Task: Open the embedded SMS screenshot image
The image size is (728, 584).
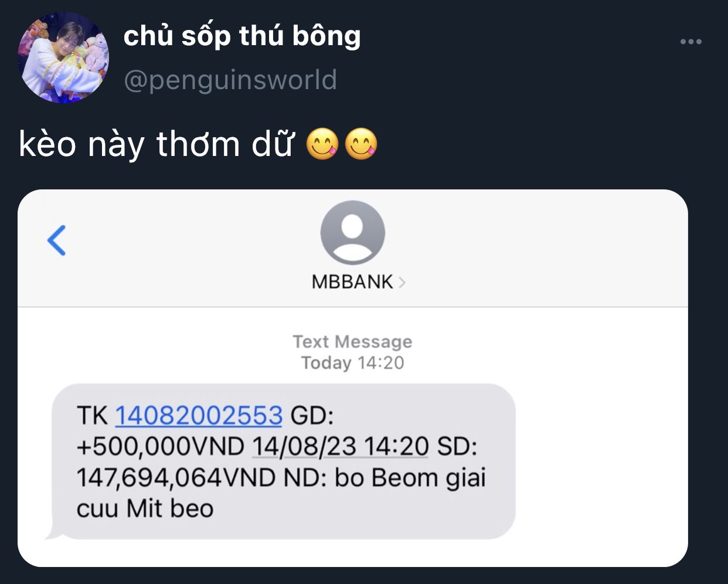Action: tap(352, 378)
